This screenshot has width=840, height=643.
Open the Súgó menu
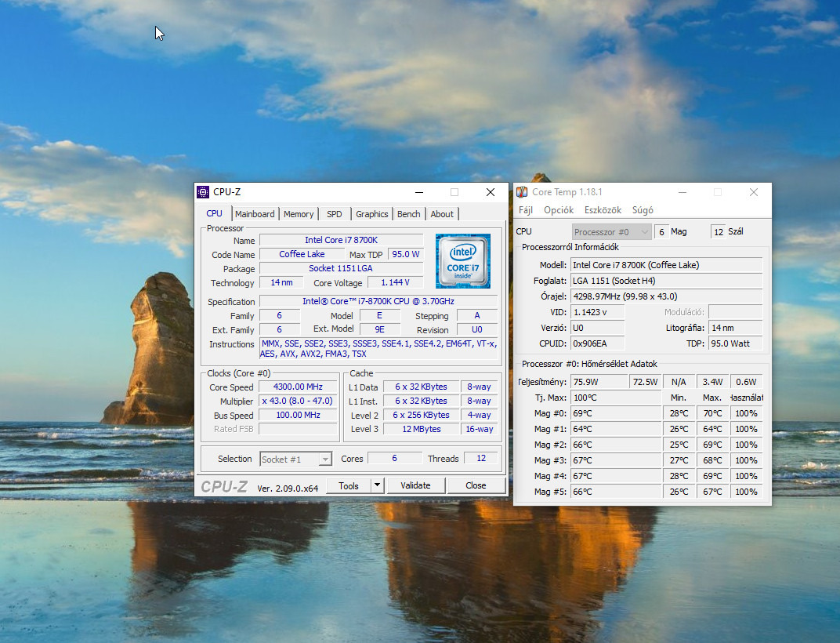pos(643,209)
